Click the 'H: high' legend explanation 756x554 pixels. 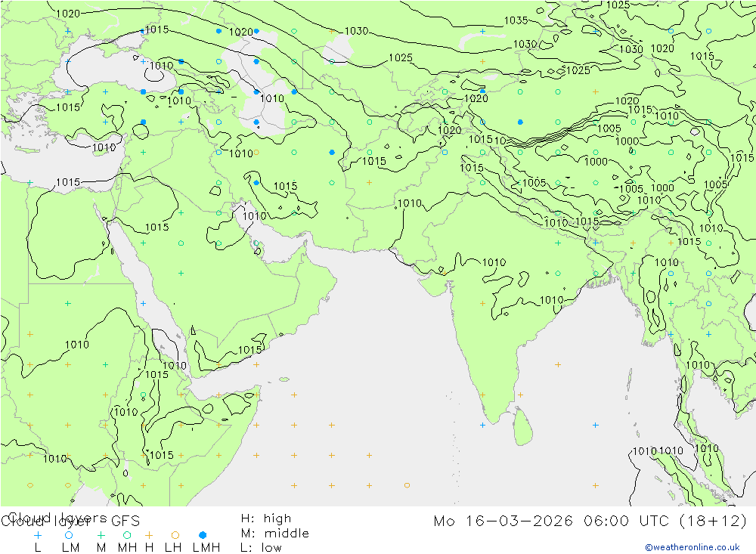(x=266, y=518)
